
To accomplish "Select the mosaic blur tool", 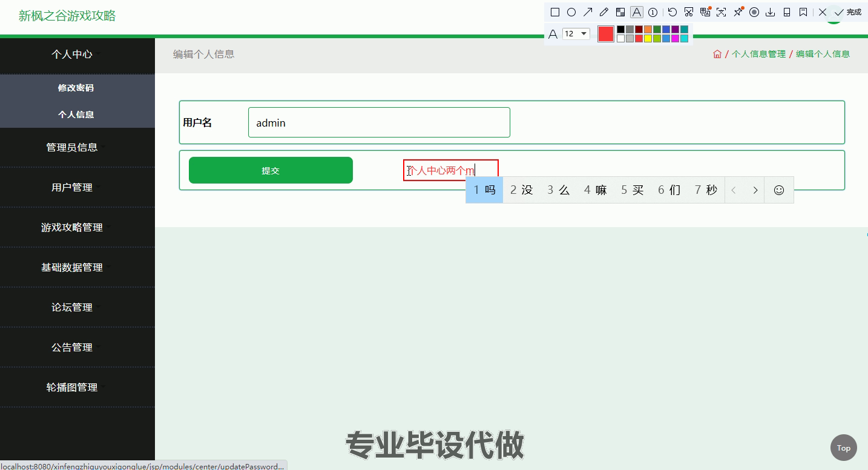I will [620, 12].
